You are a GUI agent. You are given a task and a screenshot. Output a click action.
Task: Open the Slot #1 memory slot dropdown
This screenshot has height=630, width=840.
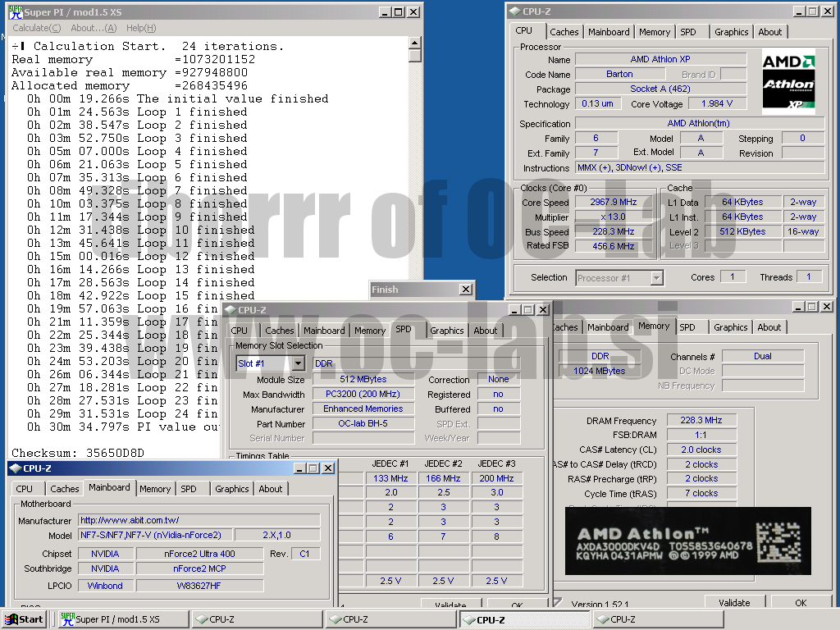[299, 363]
